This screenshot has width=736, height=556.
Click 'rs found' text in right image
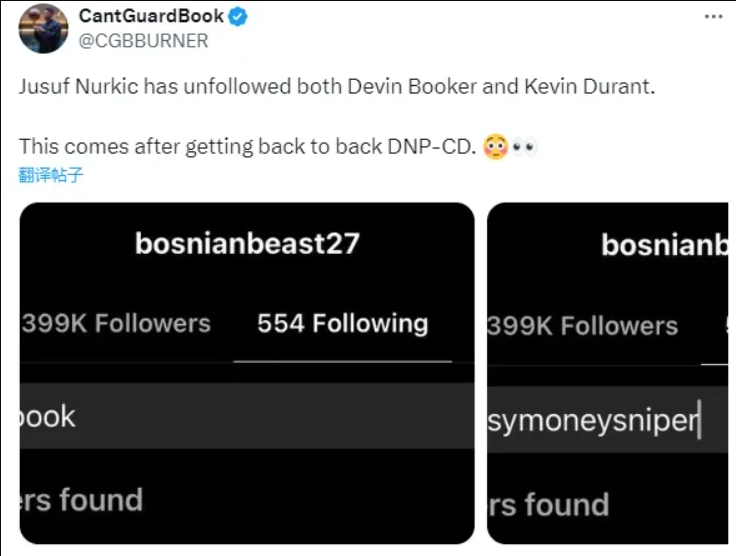(x=548, y=504)
